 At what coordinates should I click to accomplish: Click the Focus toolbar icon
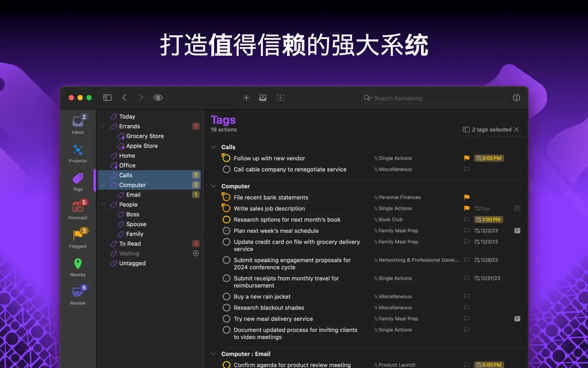point(280,97)
